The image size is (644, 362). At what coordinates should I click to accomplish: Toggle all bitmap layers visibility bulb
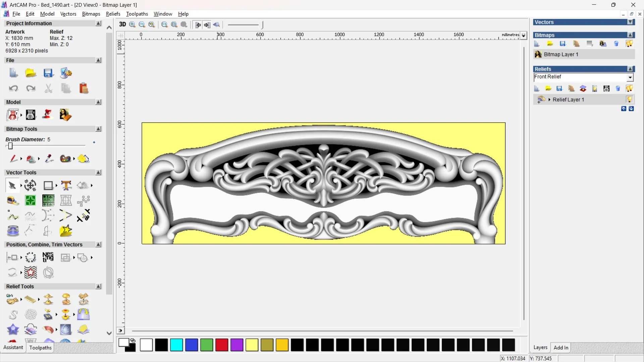tap(629, 44)
